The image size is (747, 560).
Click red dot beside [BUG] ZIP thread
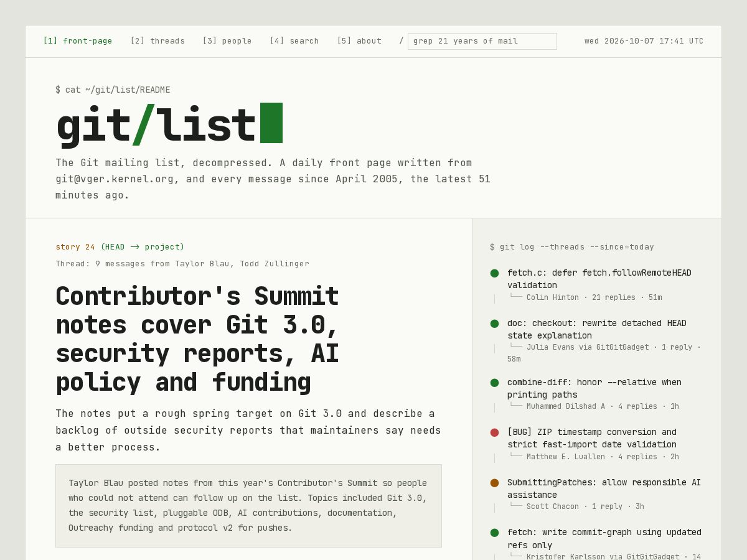(x=494, y=432)
